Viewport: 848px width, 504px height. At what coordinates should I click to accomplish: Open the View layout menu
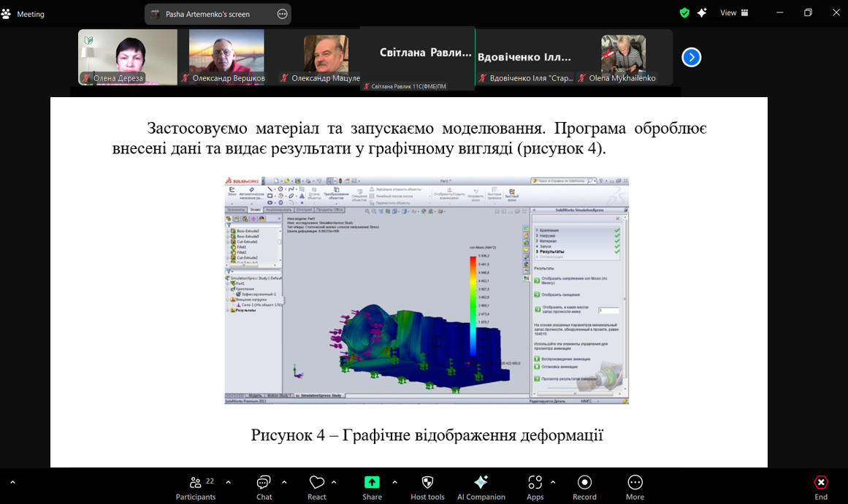[x=734, y=13]
